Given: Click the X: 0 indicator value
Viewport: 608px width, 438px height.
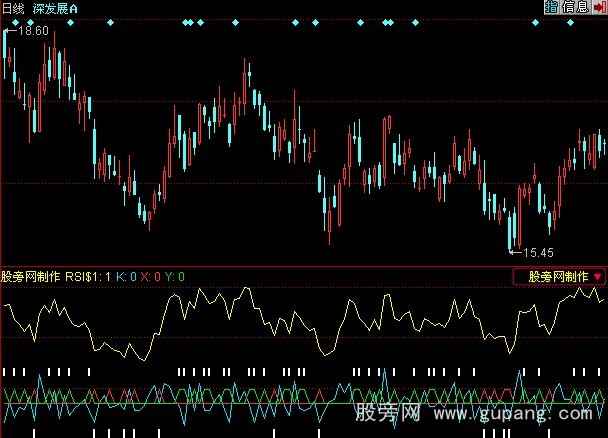Looking at the screenshot, I should pyautogui.click(x=150, y=277).
